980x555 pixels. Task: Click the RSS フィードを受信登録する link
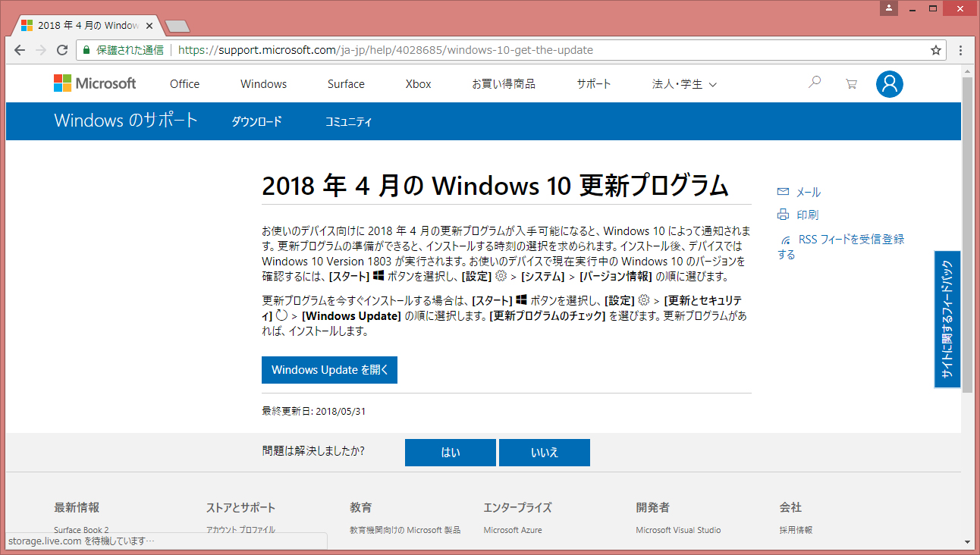841,246
